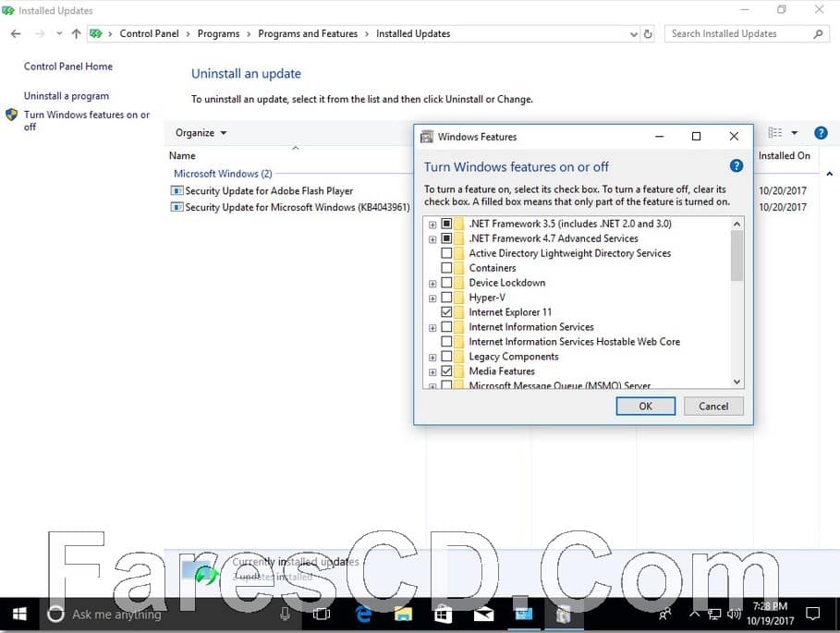Toggle .NET Framework 3.5 checkbox

[446, 224]
